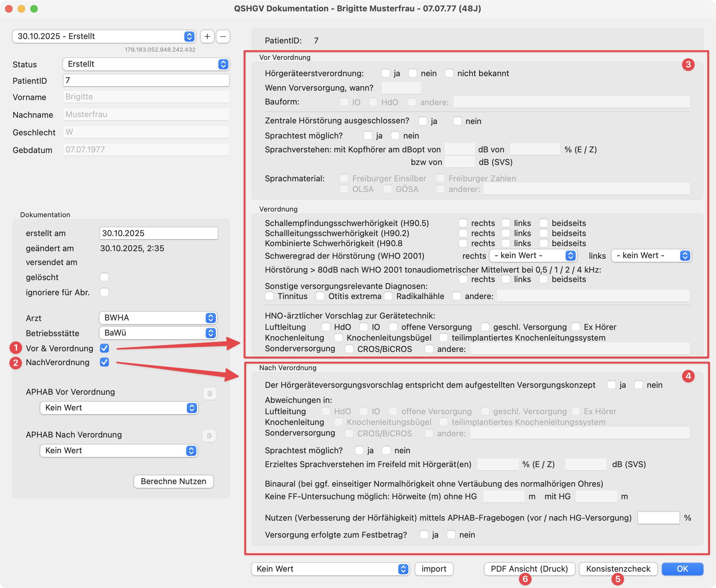This screenshot has width=716, height=588.
Task: Click the Konsistenzcheck button
Action: (618, 569)
